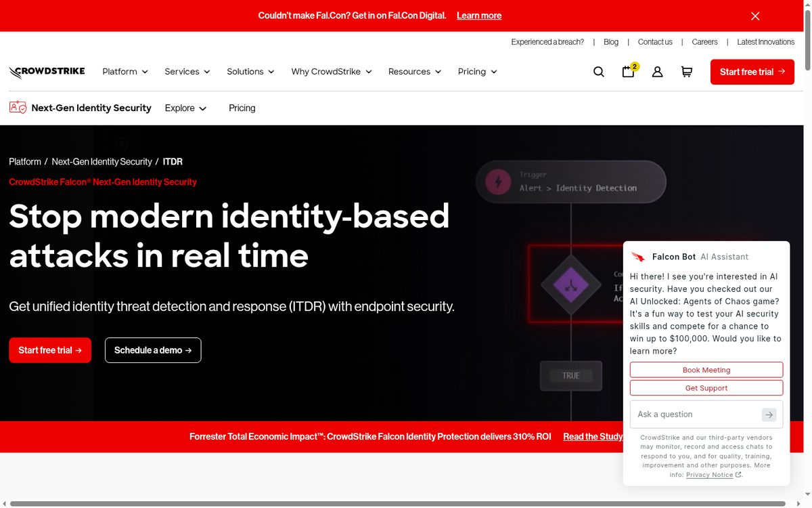
Task: Click the Next-Gen Identity Security icon
Action: pos(18,108)
